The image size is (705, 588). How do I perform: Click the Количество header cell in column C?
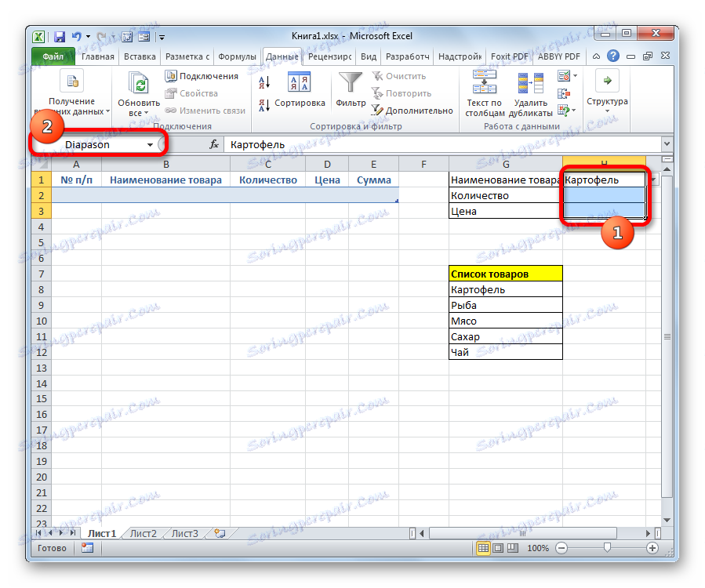pos(268,180)
